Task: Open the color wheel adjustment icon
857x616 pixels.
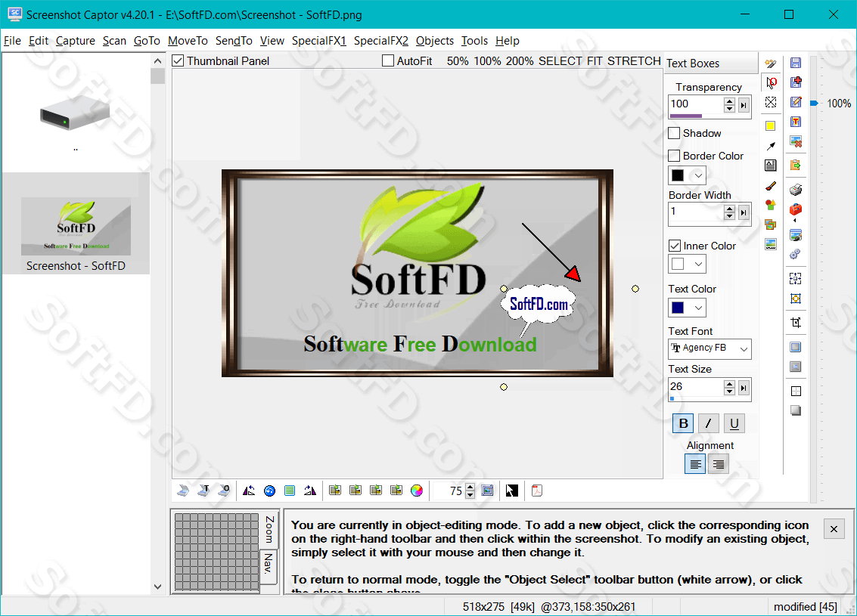Action: 417,491
